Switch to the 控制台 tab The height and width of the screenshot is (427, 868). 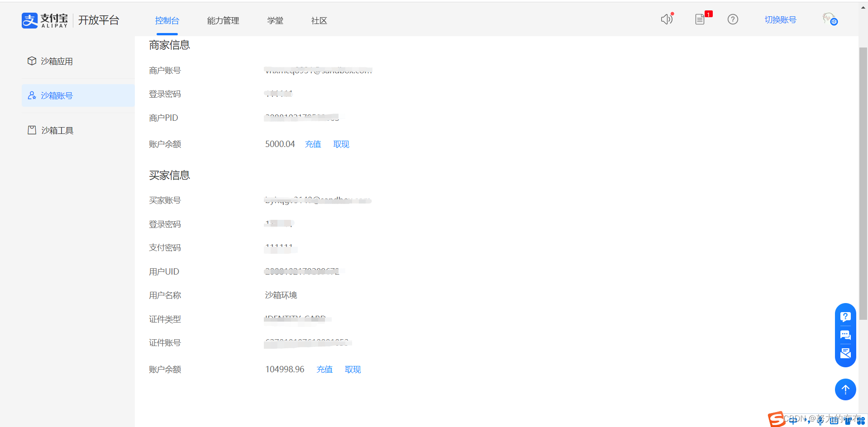pos(167,21)
